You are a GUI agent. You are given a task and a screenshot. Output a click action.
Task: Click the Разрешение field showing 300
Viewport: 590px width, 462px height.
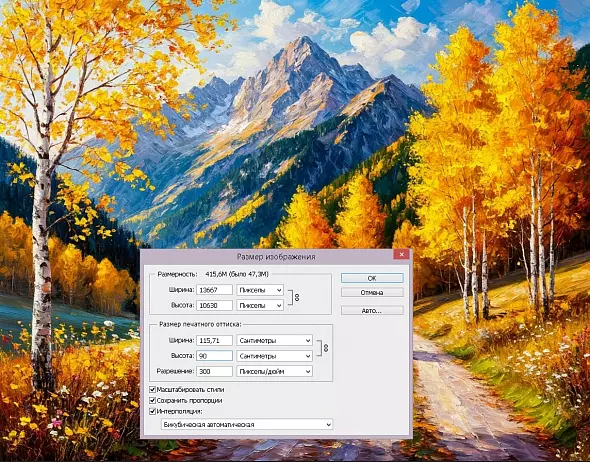[214, 371]
